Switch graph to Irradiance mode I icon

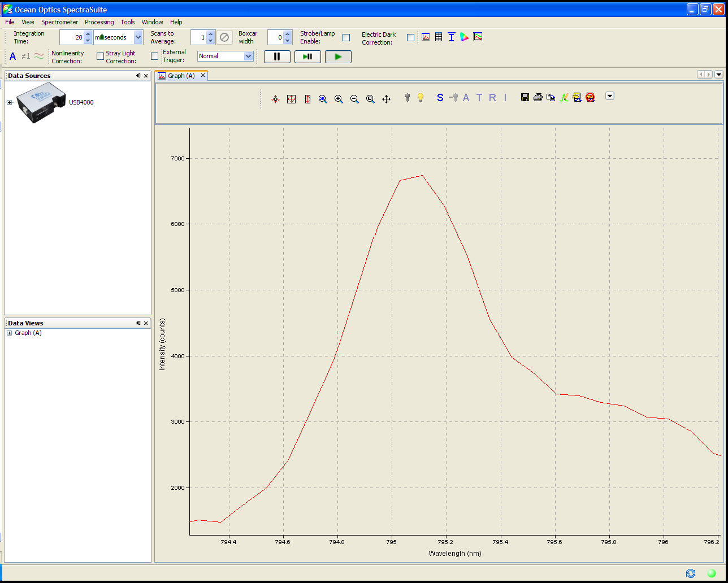pyautogui.click(x=505, y=97)
